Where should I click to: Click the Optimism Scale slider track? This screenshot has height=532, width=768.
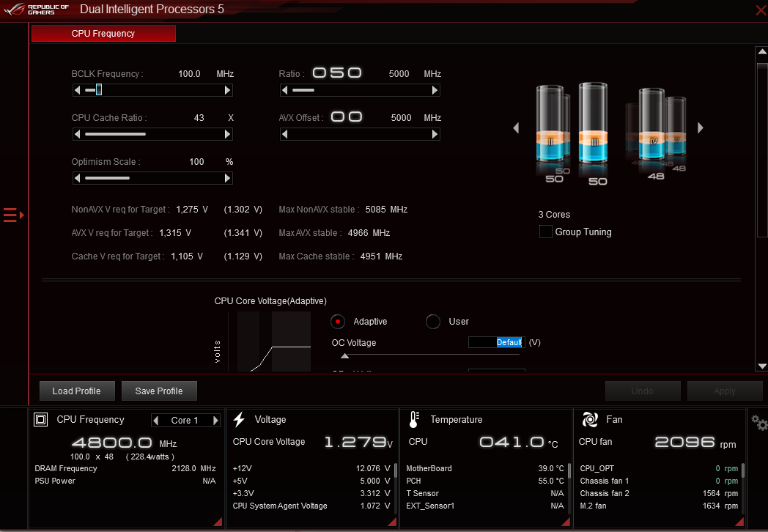click(x=152, y=178)
